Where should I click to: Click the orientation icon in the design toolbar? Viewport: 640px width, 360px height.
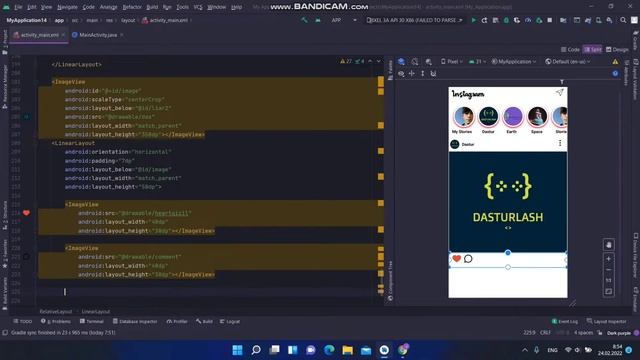pyautogui.click(x=415, y=62)
